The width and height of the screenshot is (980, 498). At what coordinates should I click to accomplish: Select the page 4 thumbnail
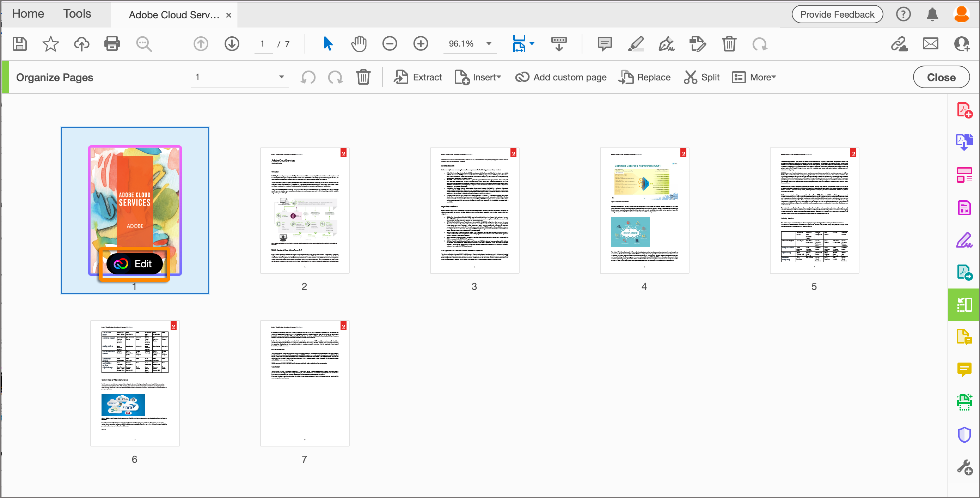[x=644, y=211]
